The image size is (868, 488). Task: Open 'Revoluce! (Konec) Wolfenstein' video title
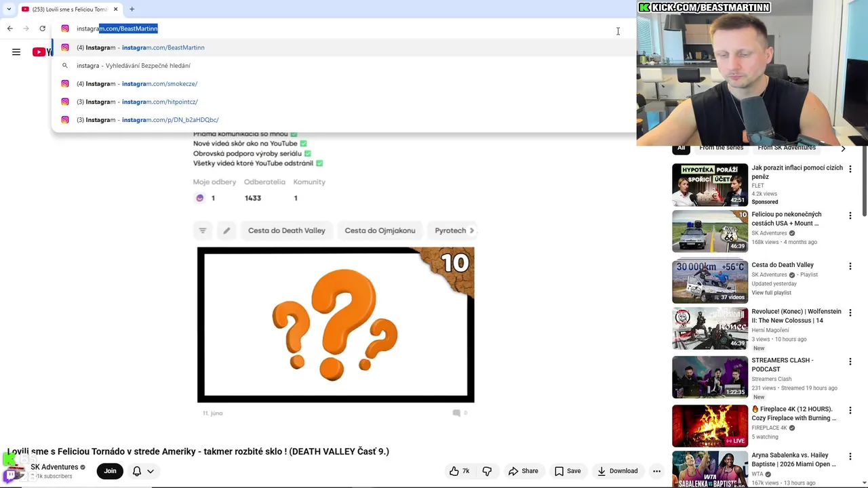(796, 316)
